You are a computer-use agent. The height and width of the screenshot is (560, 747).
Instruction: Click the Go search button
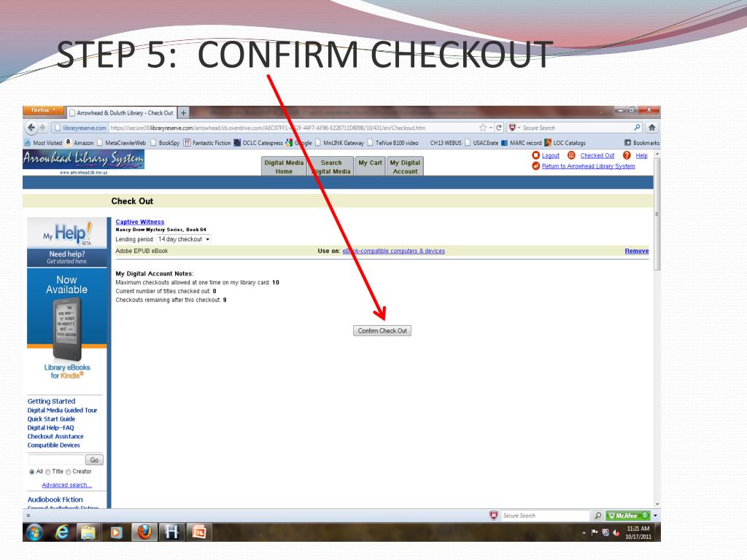[94, 459]
